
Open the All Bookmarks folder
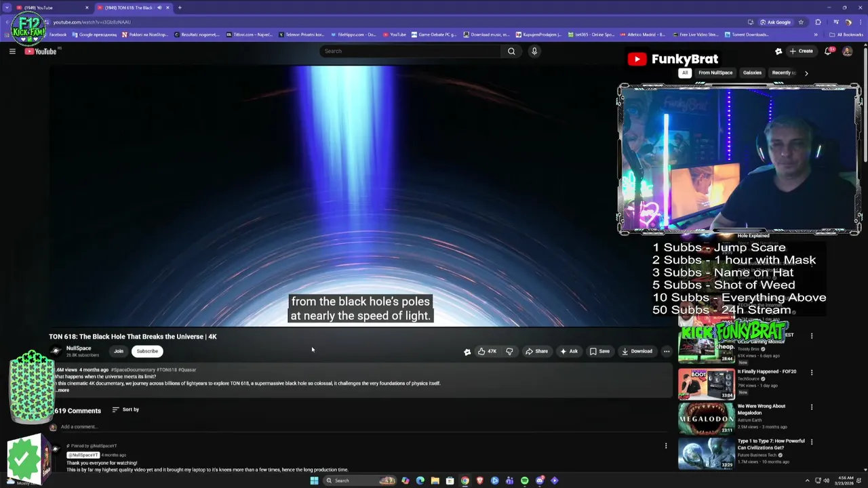click(x=846, y=35)
